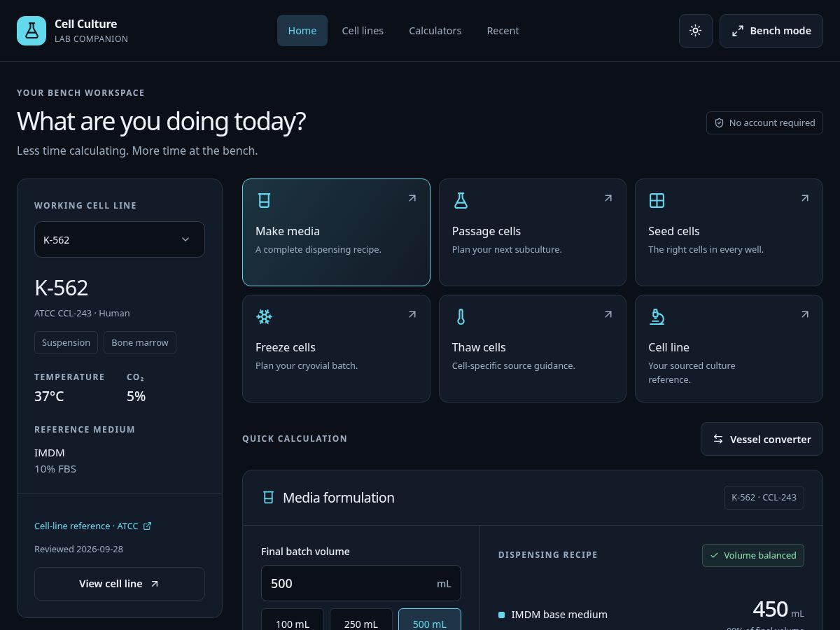Click the arrow icon on Freeze cells card
This screenshot has height=630, width=840.
coord(412,314)
